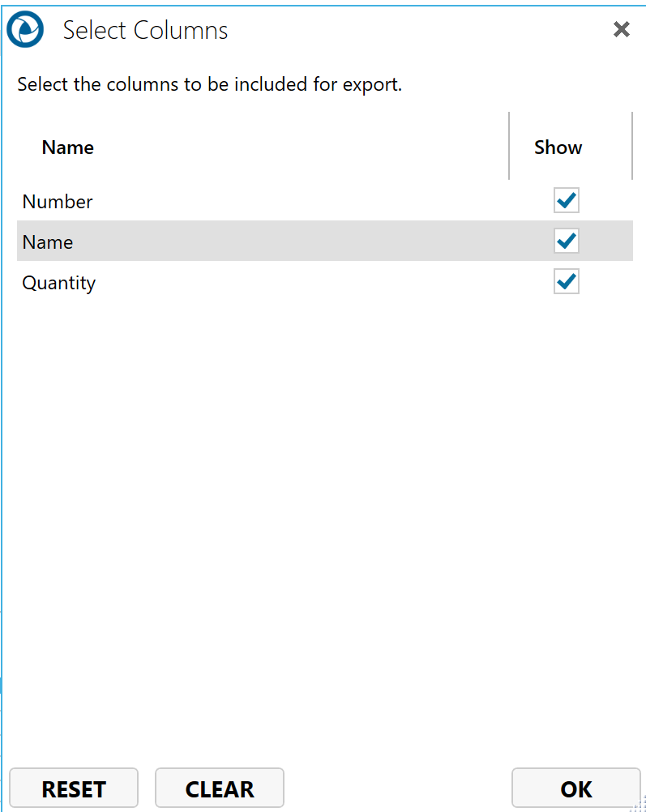Click the export instruction text
The width and height of the screenshot is (646, 812).
[209, 84]
